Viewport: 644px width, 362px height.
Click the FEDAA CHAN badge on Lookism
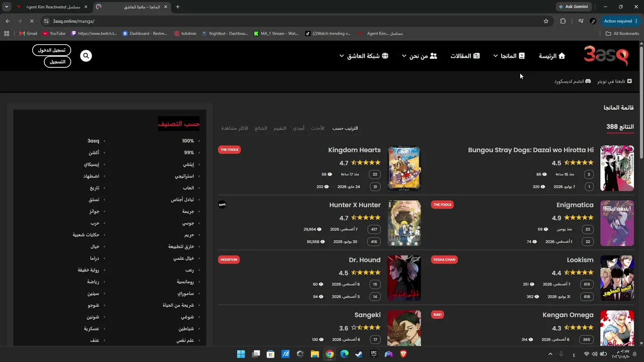(444, 260)
